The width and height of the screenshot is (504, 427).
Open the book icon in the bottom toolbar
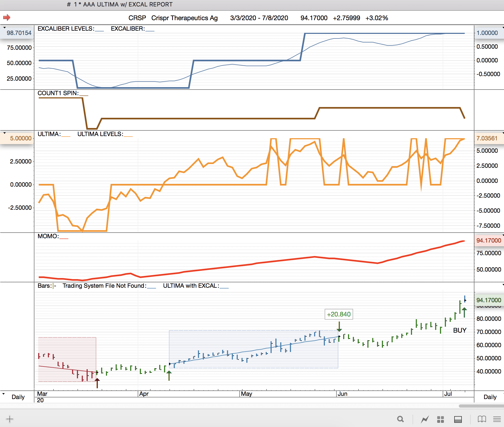coord(482,419)
